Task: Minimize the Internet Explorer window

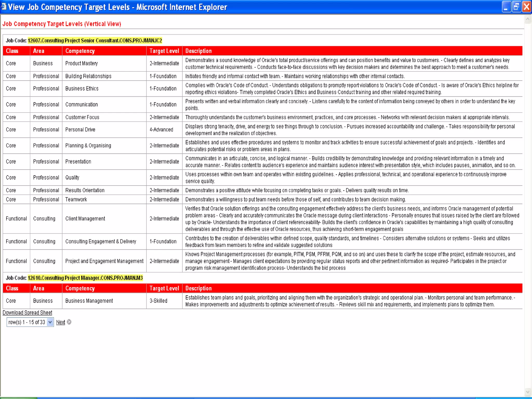Action: 506,7
